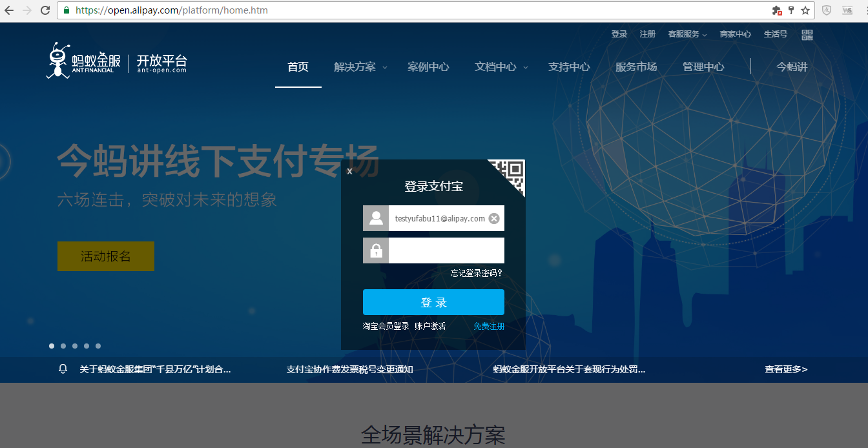Open the extension puzzle icon in address bar
The width and height of the screenshot is (868, 448).
tap(777, 10)
